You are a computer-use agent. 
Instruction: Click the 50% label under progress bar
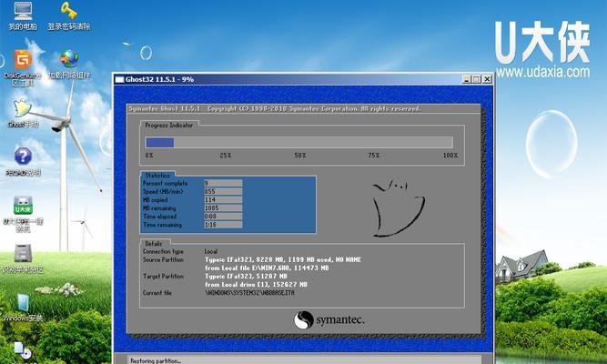[300, 156]
